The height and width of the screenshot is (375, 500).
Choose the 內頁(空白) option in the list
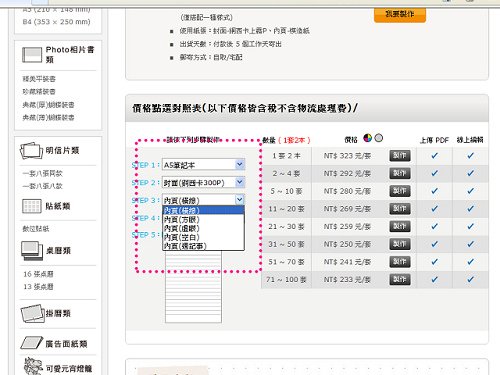tap(203, 237)
